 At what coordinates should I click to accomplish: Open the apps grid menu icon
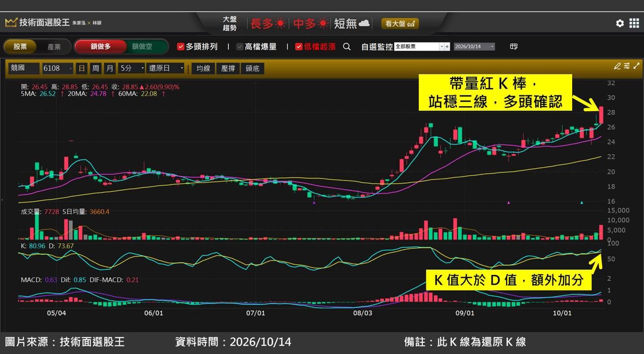(634, 23)
